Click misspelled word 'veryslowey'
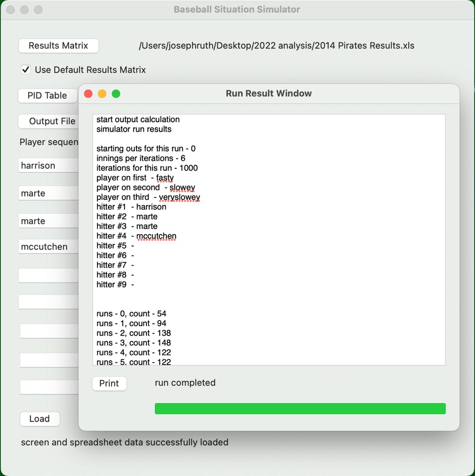Image resolution: width=475 pixels, height=476 pixels. pyautogui.click(x=180, y=197)
